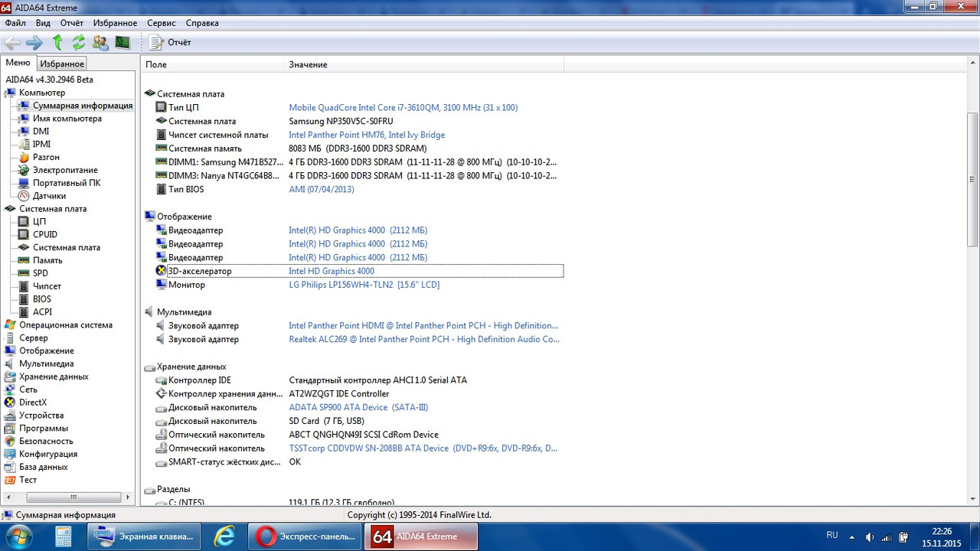Click the RAM icon next to Память

(x=24, y=260)
